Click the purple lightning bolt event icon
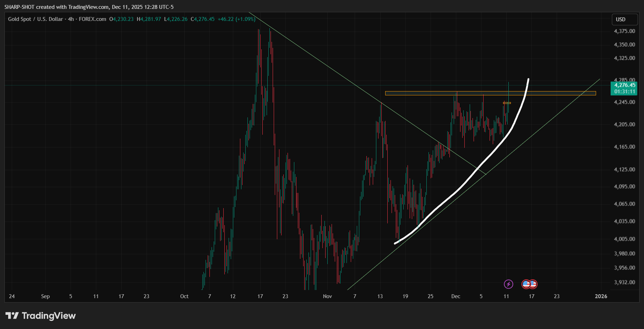This screenshot has width=644, height=329. 508,284
